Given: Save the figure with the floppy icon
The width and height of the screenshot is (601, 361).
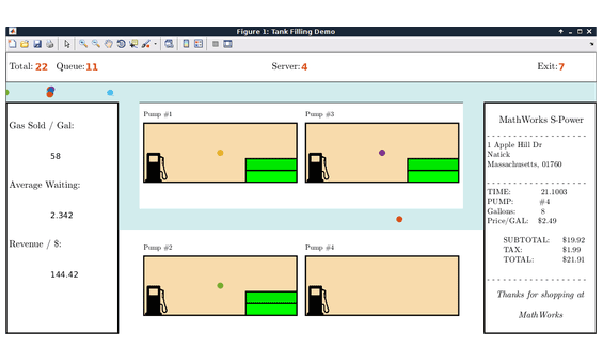Looking at the screenshot, I should [x=37, y=44].
